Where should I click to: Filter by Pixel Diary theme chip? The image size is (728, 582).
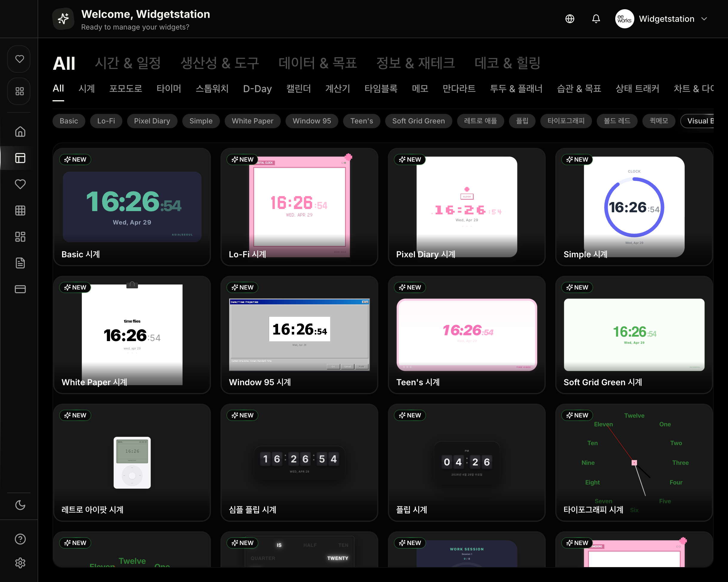[152, 121]
